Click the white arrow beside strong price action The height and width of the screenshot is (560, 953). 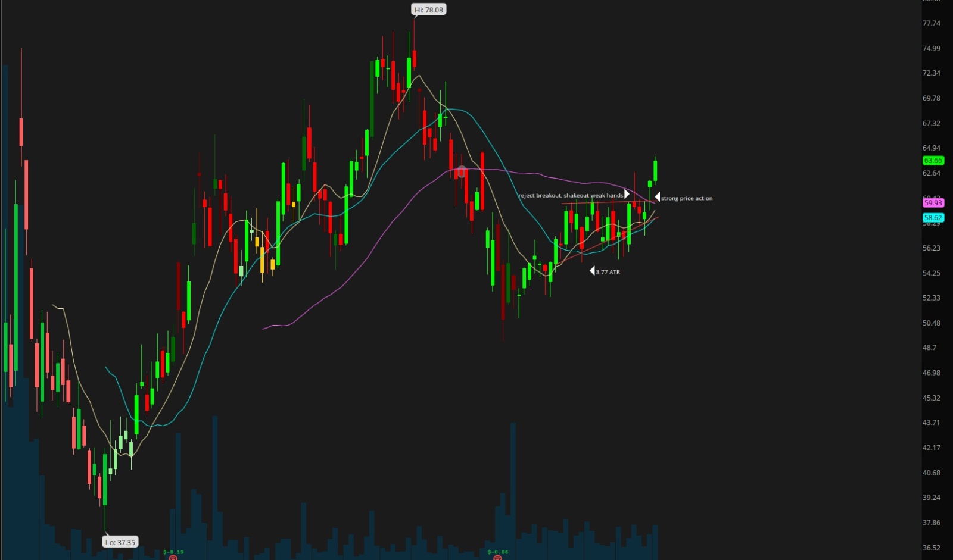coord(658,197)
